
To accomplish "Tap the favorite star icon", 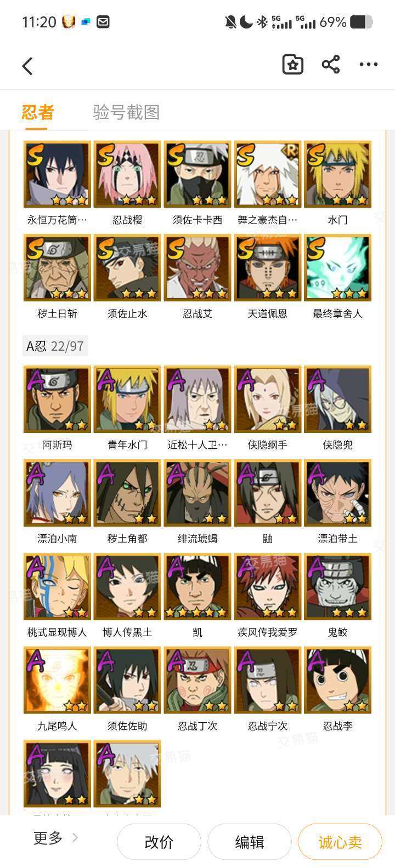I will click(293, 65).
